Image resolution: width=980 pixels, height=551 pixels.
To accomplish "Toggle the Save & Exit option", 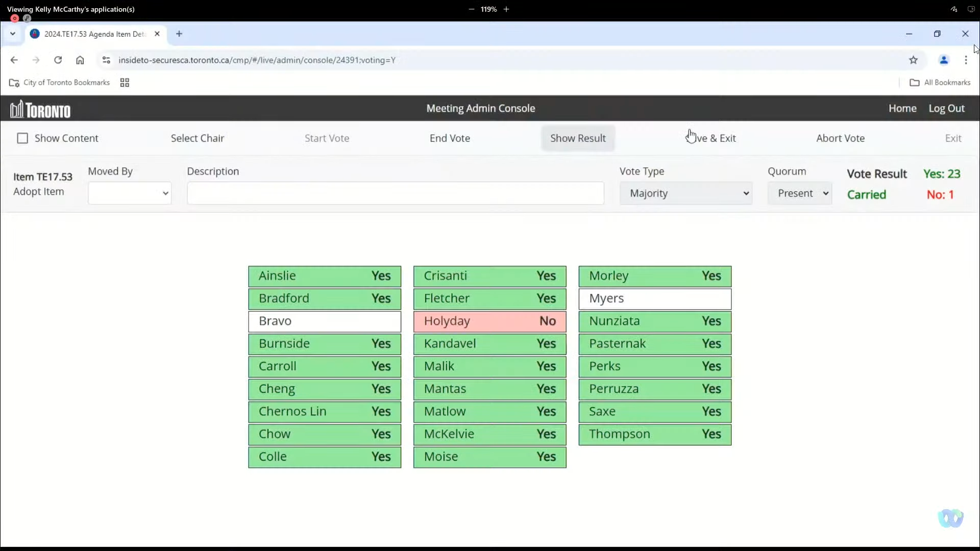I will (710, 138).
